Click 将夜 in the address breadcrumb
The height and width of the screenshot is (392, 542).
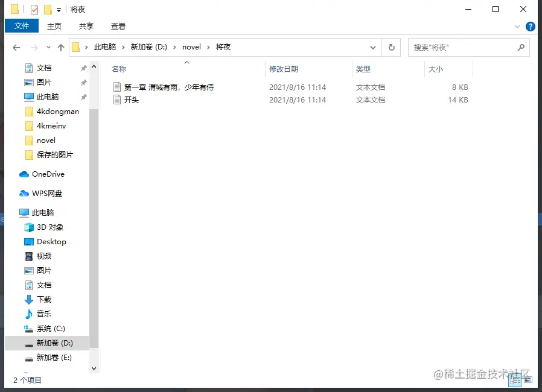point(223,47)
